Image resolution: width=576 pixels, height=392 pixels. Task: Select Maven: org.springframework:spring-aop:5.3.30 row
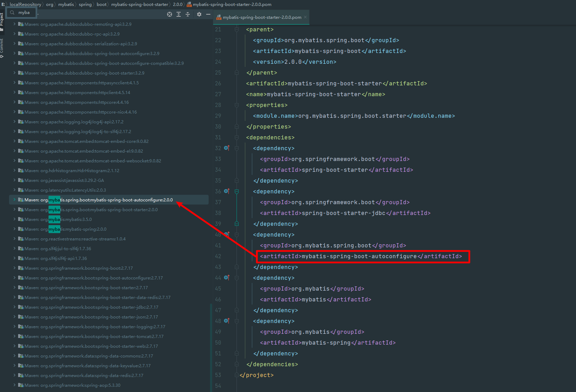coord(109,385)
